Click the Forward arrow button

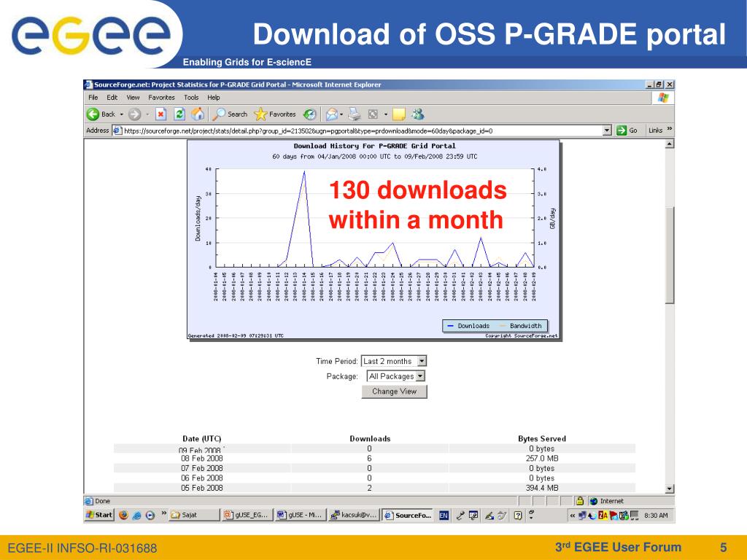(x=134, y=114)
